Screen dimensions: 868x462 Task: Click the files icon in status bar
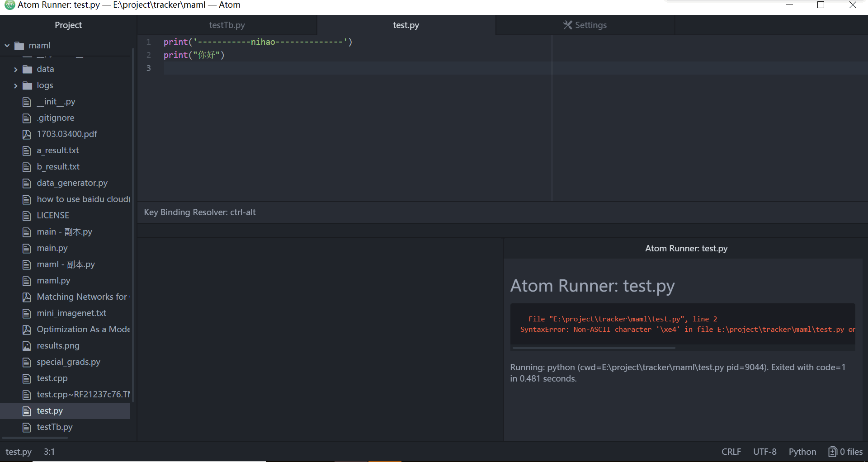pos(832,452)
